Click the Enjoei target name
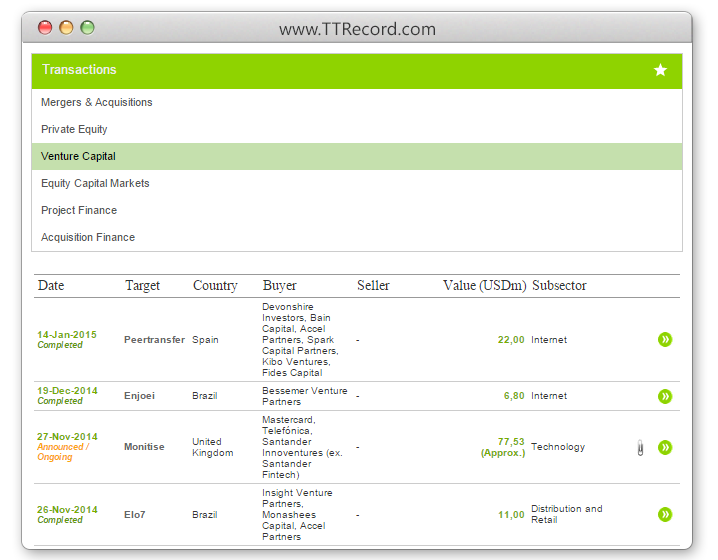718x560 pixels. 139,396
